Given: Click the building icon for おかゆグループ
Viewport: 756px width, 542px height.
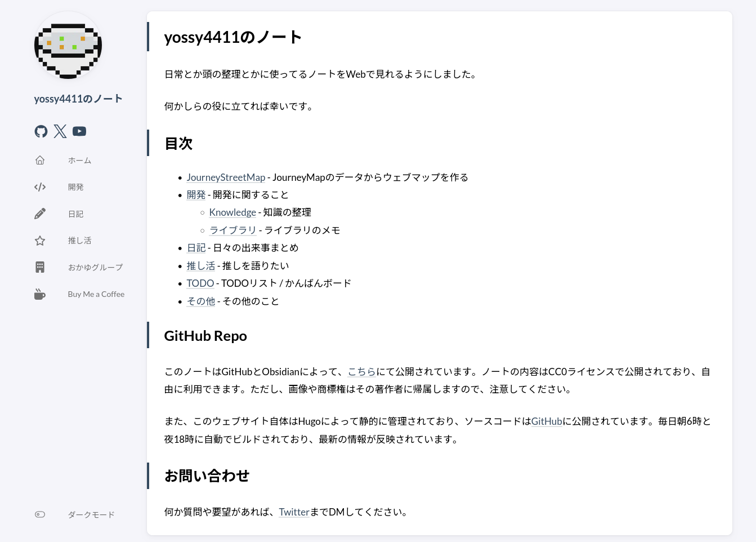Looking at the screenshot, I should (x=40, y=267).
